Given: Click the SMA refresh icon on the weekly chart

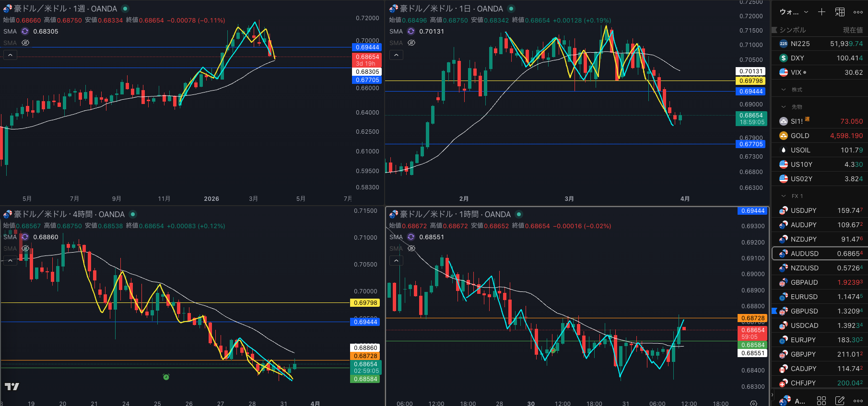Looking at the screenshot, I should pyautogui.click(x=25, y=31).
